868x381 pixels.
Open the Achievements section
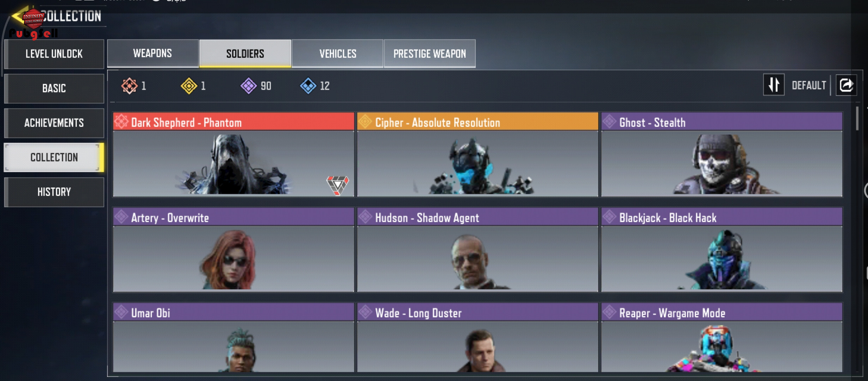point(54,123)
